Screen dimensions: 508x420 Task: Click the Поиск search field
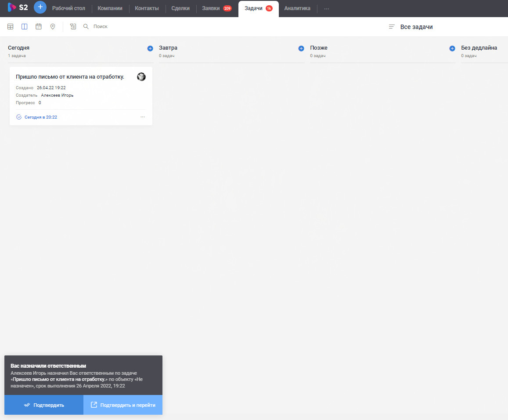point(101,26)
